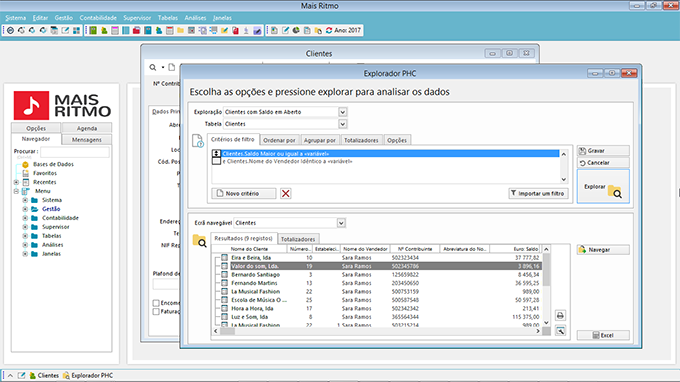Screen dimensions: 680x382
Task: Toggle the box beside Nome do Vendedor criterion
Action: [216, 161]
